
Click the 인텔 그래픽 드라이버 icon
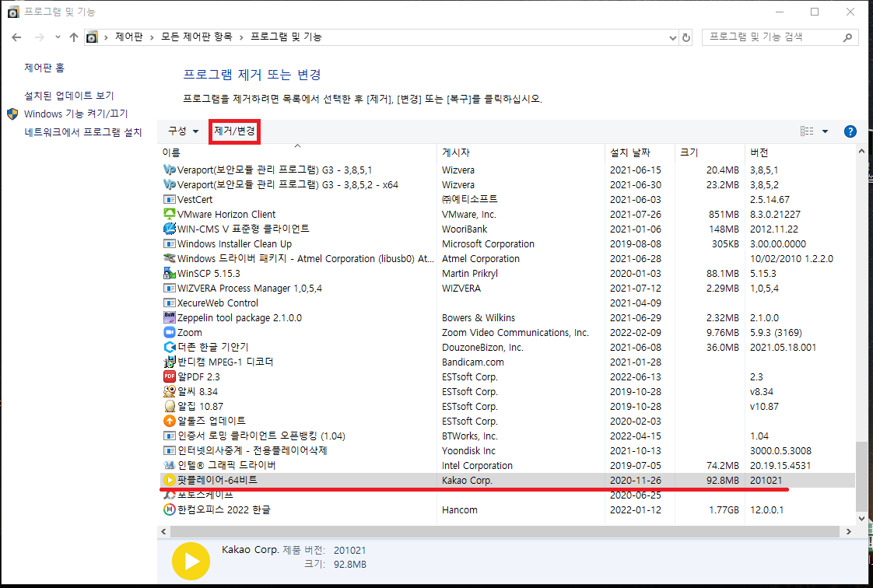click(x=170, y=465)
